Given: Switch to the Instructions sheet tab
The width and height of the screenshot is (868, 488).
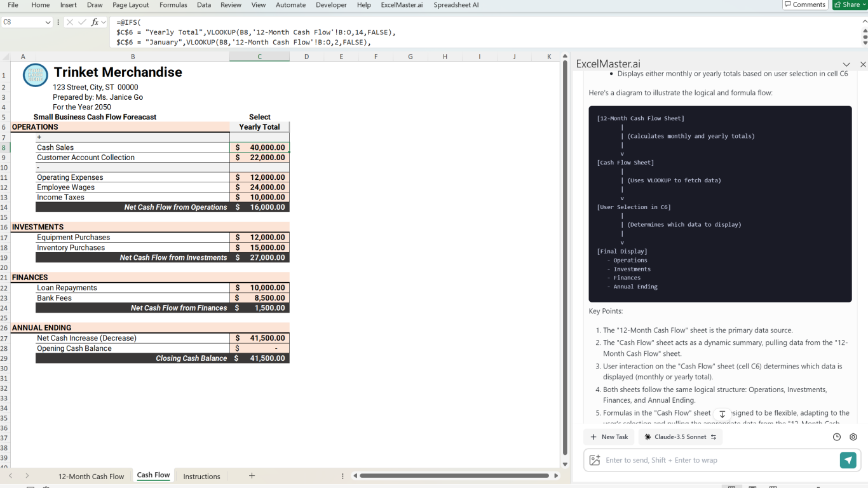Looking at the screenshot, I should [201, 476].
